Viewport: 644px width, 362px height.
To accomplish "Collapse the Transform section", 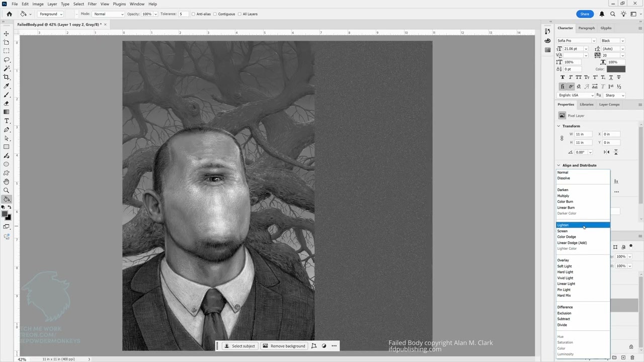I will point(558,126).
